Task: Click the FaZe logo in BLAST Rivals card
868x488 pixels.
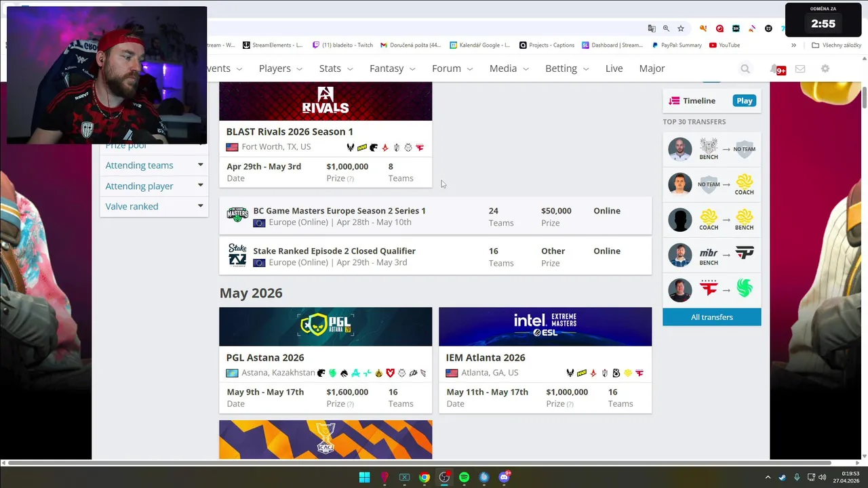Action: pyautogui.click(x=420, y=147)
